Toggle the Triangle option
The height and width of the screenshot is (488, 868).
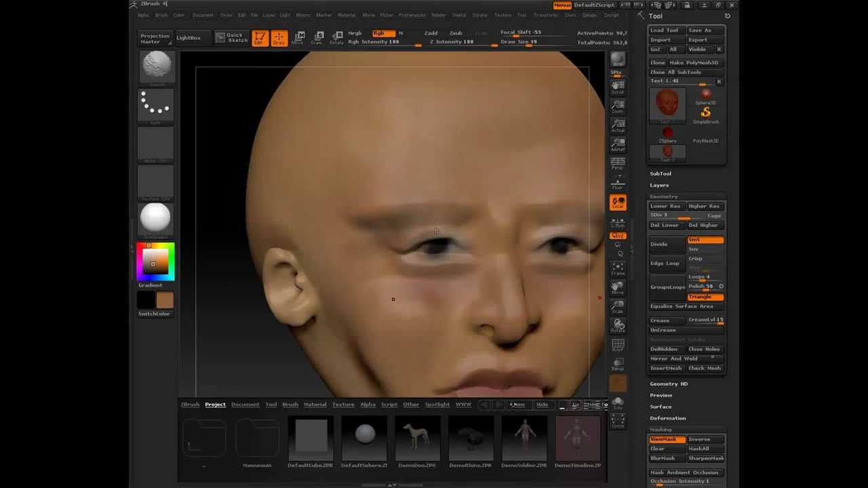705,297
